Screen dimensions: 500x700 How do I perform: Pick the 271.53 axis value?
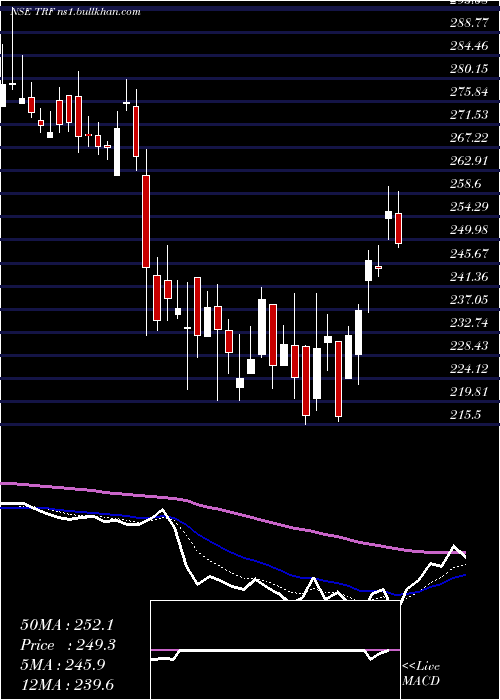(x=469, y=115)
